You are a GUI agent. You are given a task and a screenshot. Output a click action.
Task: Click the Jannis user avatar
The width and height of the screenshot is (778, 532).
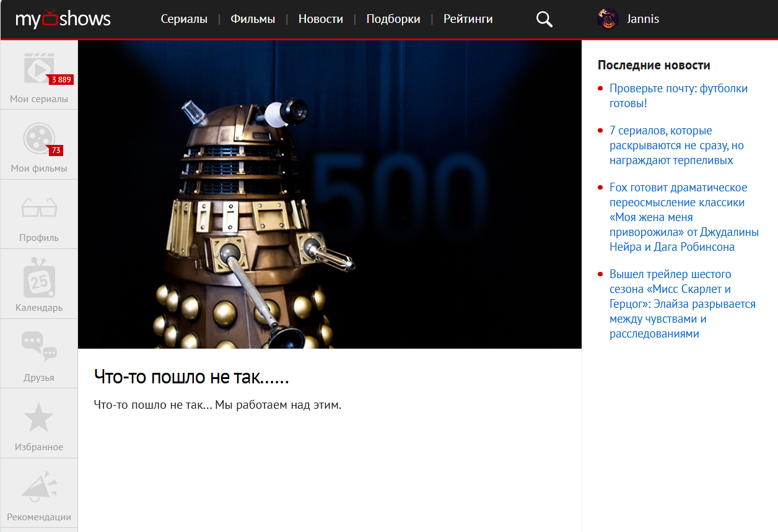click(608, 19)
